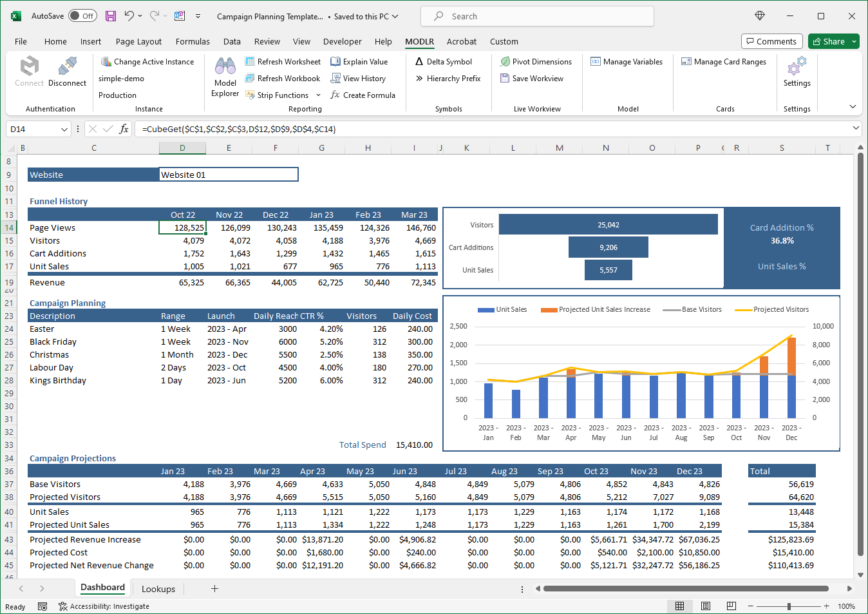The height and width of the screenshot is (614, 868).
Task: Switch to the Lookups sheet tab
Action: (x=158, y=588)
